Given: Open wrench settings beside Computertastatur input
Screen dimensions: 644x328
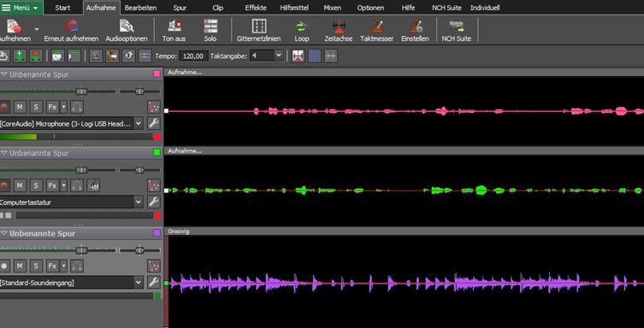Looking at the screenshot, I should click(x=154, y=202).
